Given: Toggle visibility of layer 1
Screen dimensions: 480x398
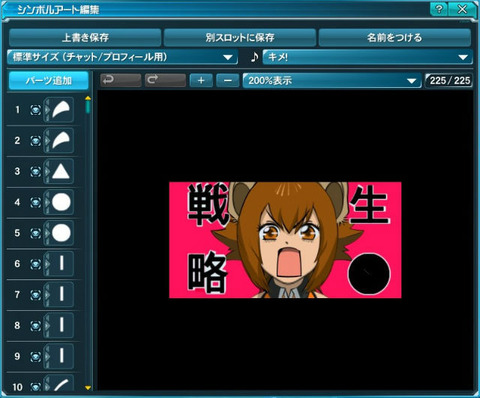Looking at the screenshot, I should (x=36, y=110).
